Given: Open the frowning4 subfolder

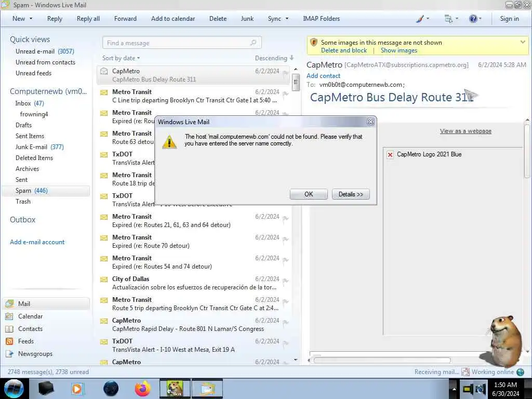Looking at the screenshot, I should 34,114.
